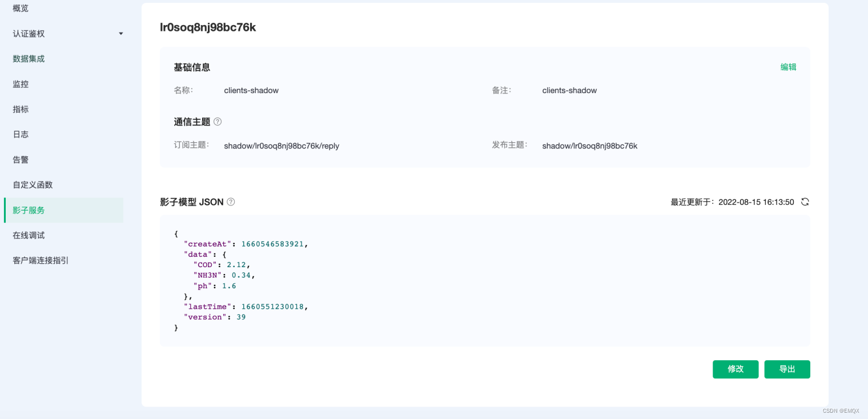Click the 修改 button
868x419 pixels.
(x=736, y=369)
